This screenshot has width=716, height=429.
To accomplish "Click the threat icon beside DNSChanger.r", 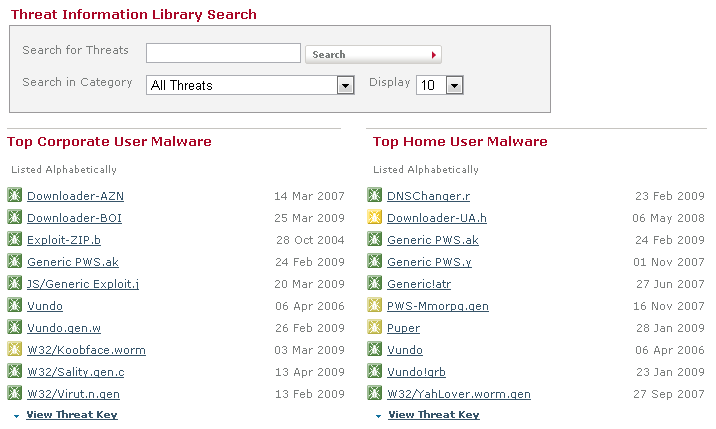I will click(375, 196).
